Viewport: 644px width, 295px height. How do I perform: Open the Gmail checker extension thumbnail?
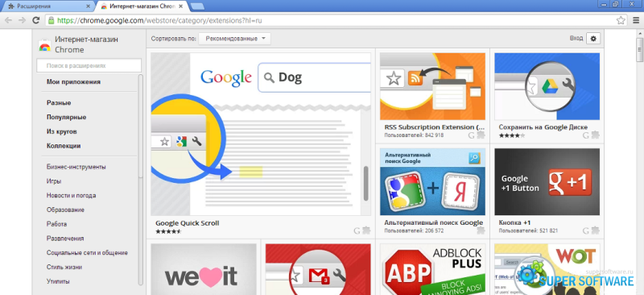[318, 269]
